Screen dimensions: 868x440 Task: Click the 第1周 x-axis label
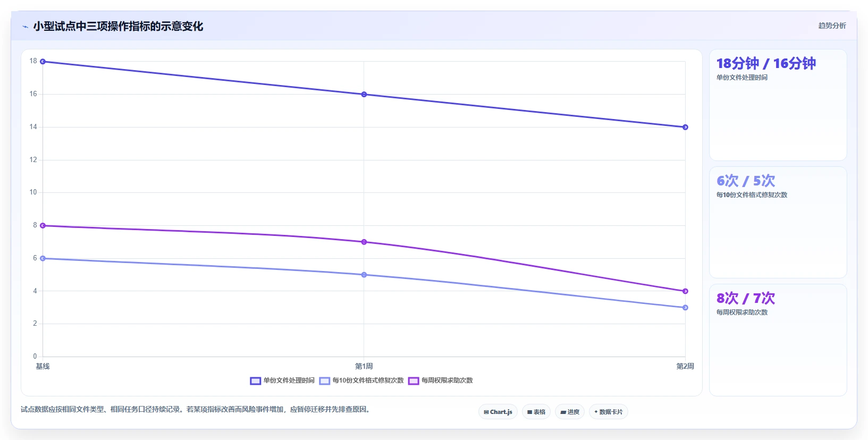click(x=364, y=366)
